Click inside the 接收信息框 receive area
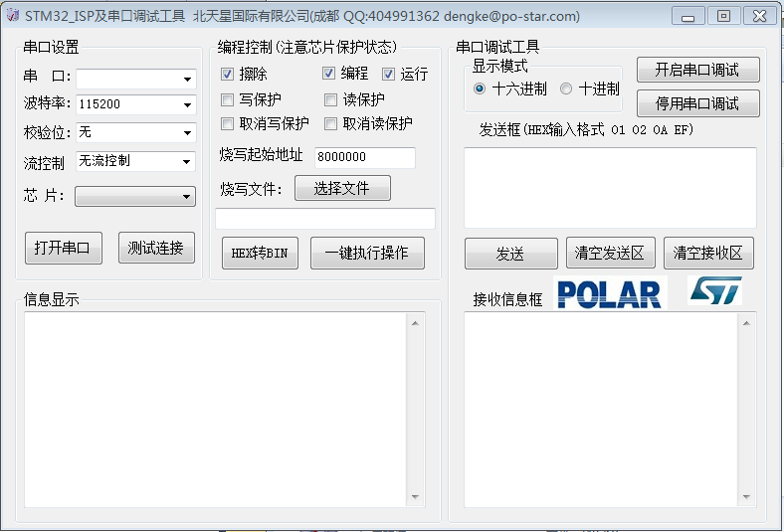This screenshot has height=532, width=784. (601, 410)
